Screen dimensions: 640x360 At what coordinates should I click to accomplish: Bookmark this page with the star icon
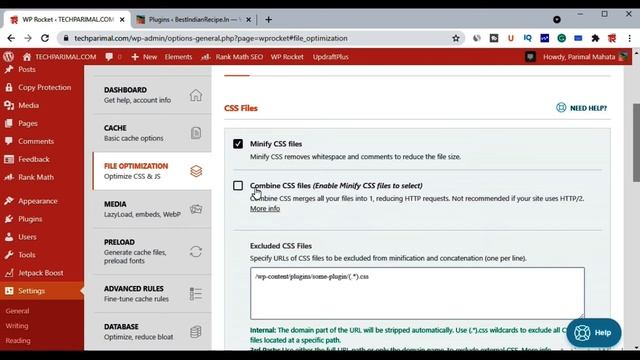pyautogui.click(x=456, y=38)
